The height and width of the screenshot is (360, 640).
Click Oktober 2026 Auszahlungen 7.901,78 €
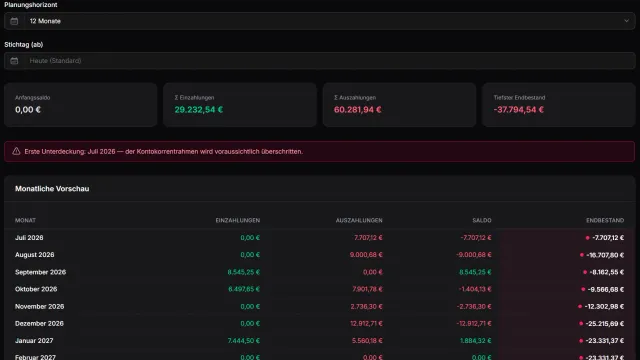point(367,289)
